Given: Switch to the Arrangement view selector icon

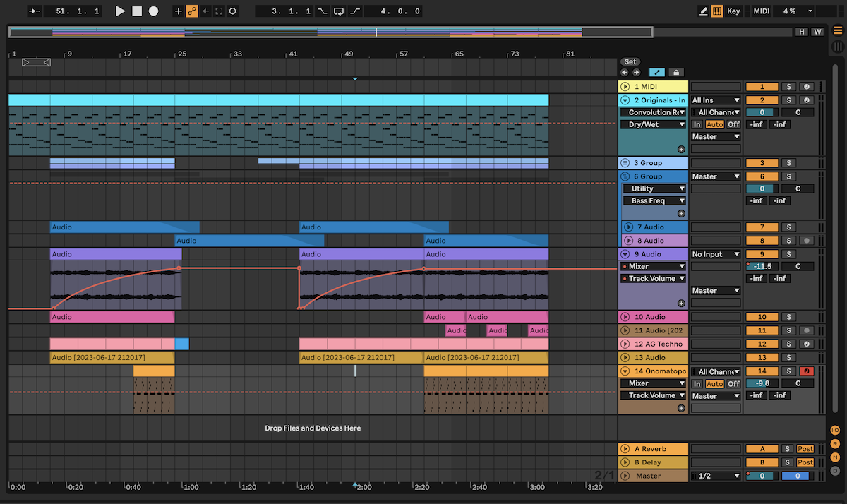Looking at the screenshot, I should [836, 31].
